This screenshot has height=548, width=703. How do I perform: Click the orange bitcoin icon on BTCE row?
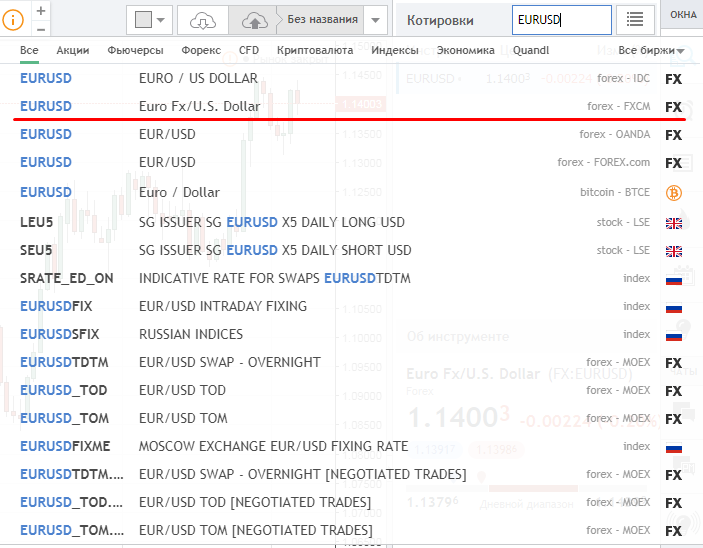point(673,193)
